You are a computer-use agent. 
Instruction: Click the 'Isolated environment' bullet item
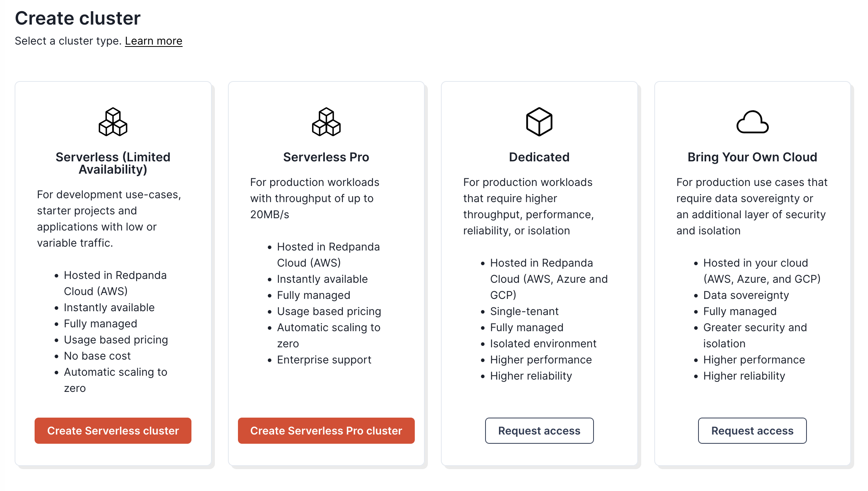click(543, 343)
